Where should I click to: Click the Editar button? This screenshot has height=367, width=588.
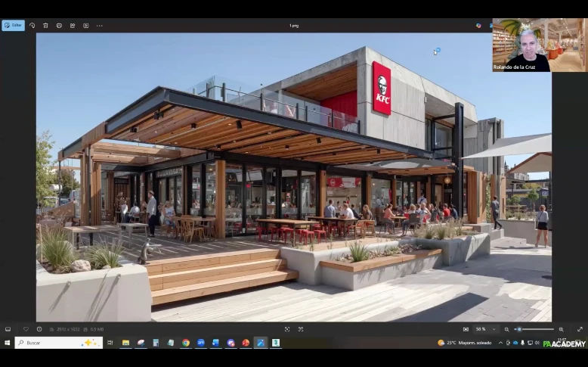tap(13, 25)
